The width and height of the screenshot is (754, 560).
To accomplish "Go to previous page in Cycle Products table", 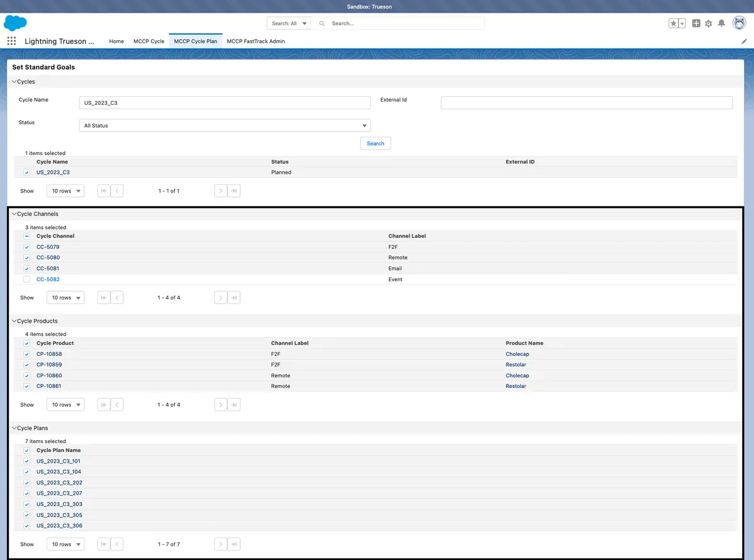I will click(x=117, y=404).
